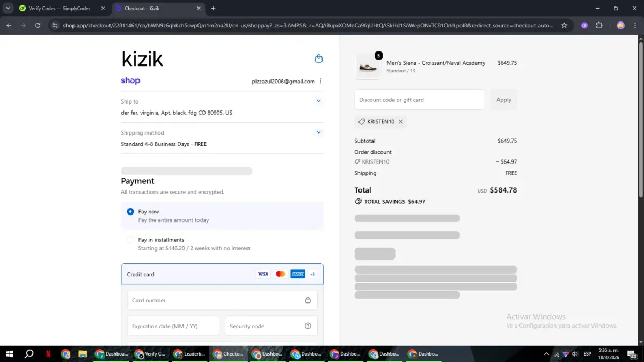
Task: Go back to the previous page
Action: pyautogui.click(x=9, y=25)
